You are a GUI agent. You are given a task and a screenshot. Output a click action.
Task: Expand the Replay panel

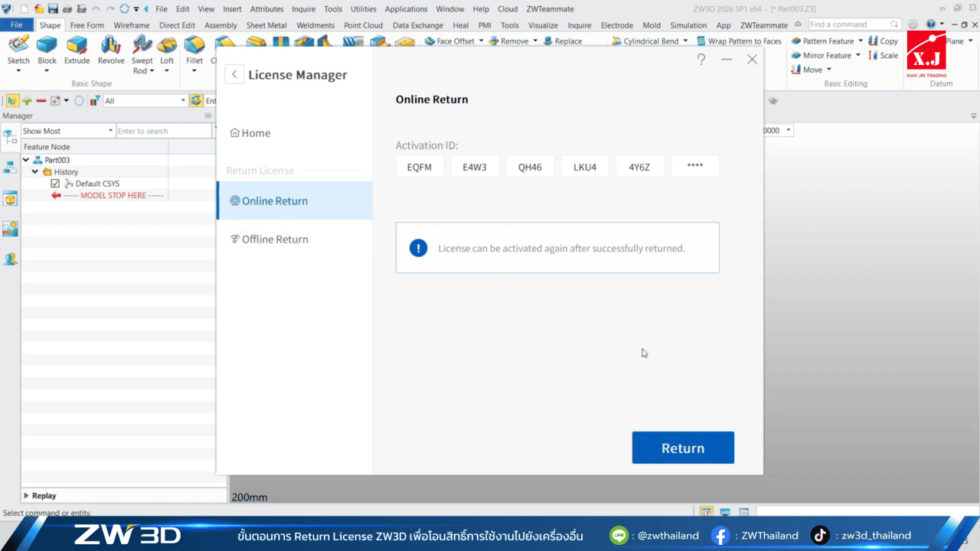tap(28, 495)
